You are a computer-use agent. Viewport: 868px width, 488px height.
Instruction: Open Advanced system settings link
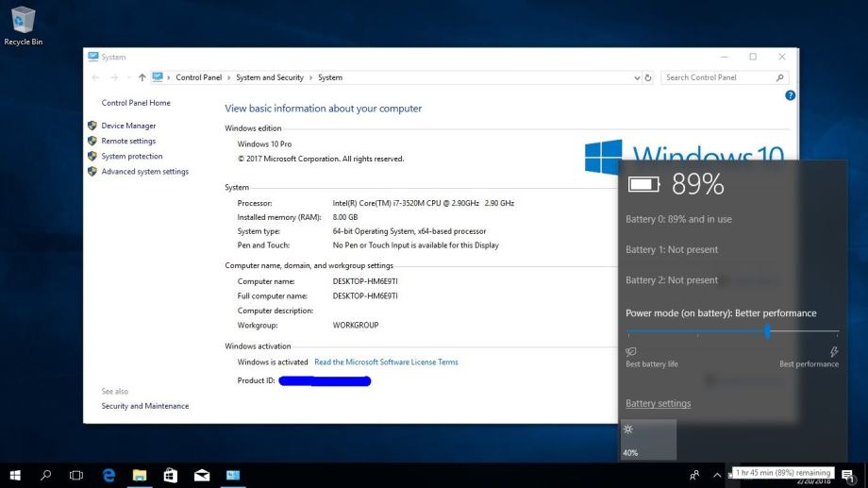[x=145, y=172]
